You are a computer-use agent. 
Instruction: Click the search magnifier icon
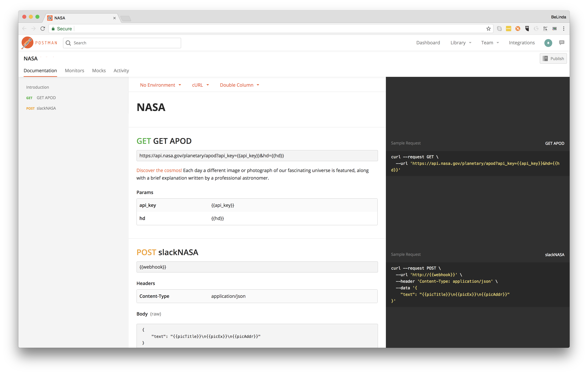pos(68,43)
